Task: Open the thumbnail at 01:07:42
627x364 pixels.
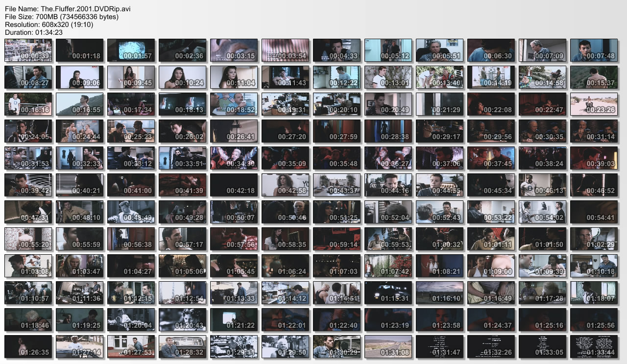Action: (388, 266)
